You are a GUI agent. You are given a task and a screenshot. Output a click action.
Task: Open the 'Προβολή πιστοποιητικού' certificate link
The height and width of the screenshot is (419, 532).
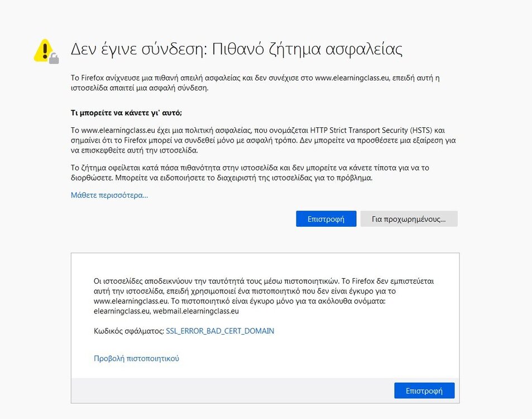pyautogui.click(x=136, y=359)
